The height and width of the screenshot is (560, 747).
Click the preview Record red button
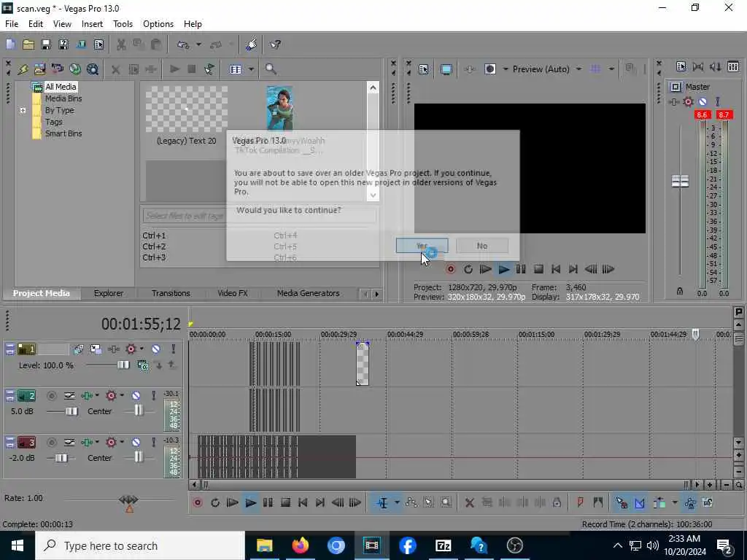coord(451,270)
